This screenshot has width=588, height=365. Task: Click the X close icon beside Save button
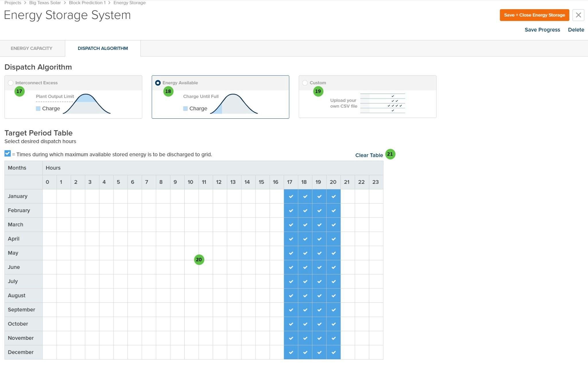point(578,15)
